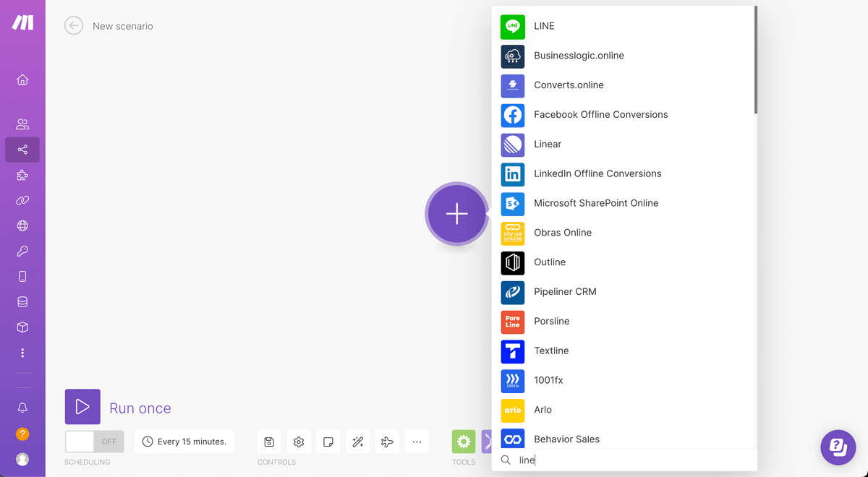Screen dimensions: 868x477
Task: Open Every 15 minutes schedule settings
Action: (184, 442)
